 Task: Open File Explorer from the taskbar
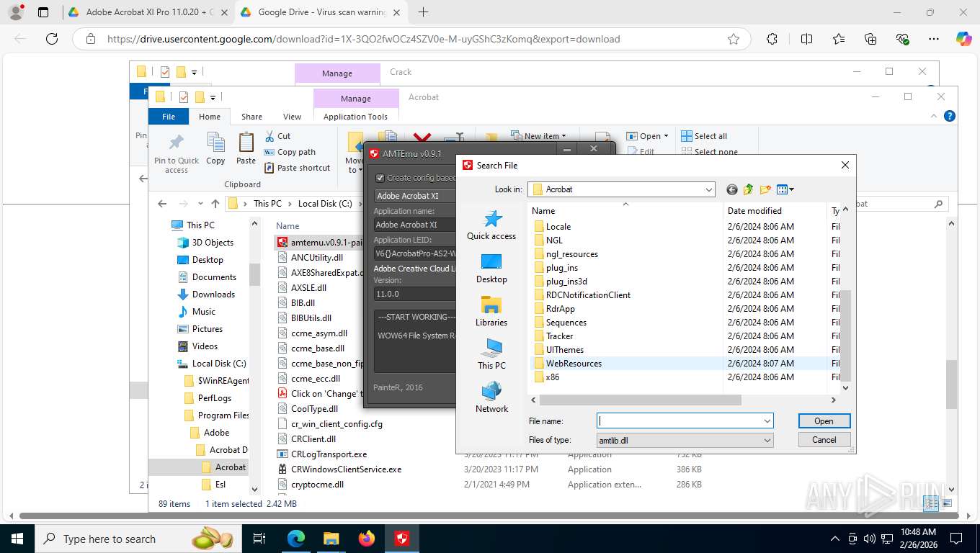click(x=331, y=539)
